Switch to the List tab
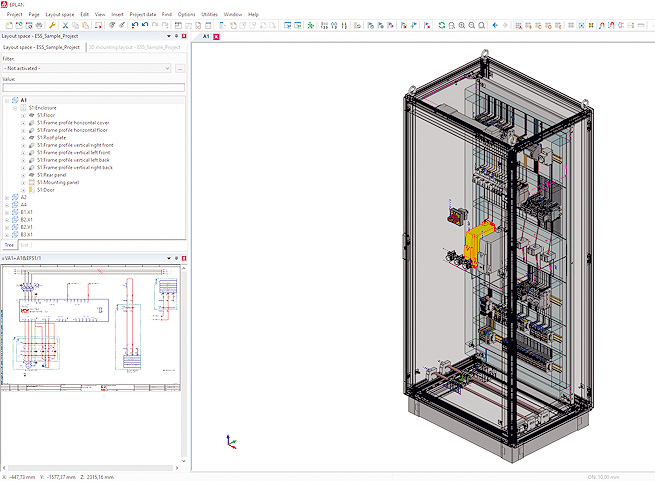Screen dimensions: 655x481 click(25, 245)
